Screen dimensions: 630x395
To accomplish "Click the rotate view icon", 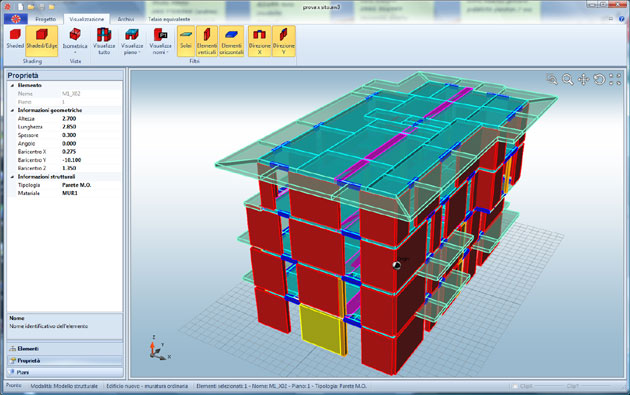I will click(x=599, y=80).
